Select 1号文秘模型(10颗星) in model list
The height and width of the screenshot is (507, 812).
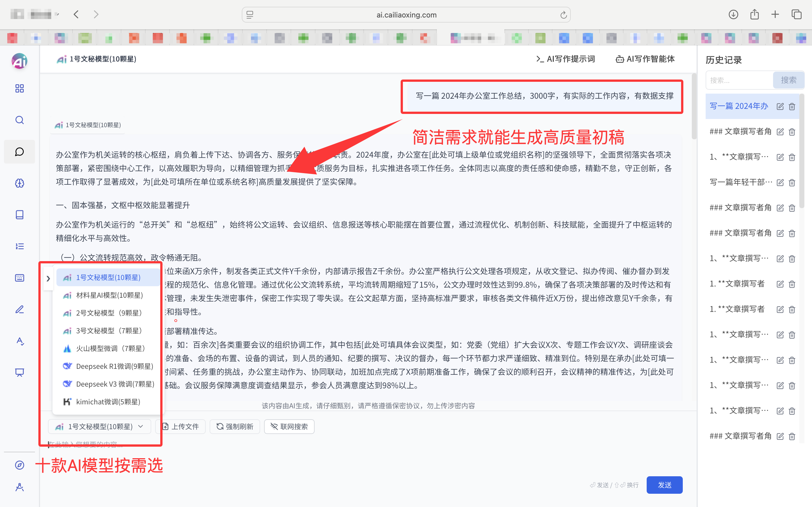pyautogui.click(x=108, y=277)
